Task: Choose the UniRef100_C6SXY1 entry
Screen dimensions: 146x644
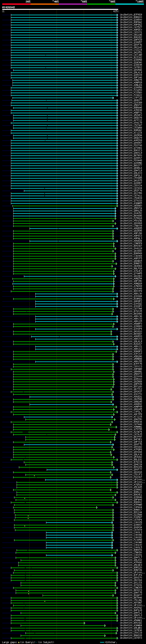Action: [x=131, y=32]
